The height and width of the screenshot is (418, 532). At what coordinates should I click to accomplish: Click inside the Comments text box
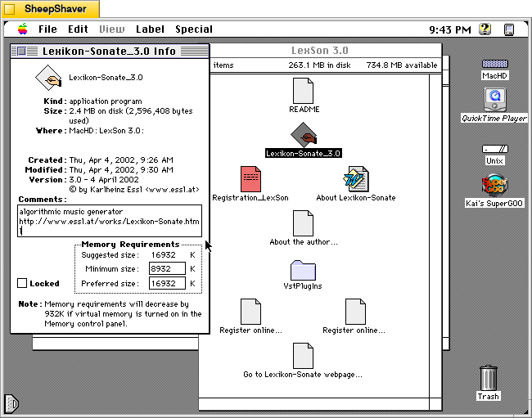pyautogui.click(x=110, y=221)
